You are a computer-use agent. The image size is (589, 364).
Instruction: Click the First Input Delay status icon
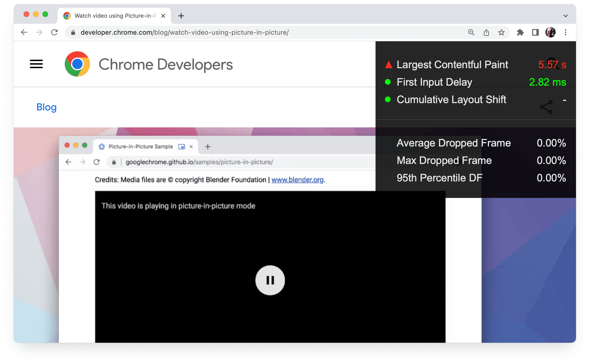388,82
